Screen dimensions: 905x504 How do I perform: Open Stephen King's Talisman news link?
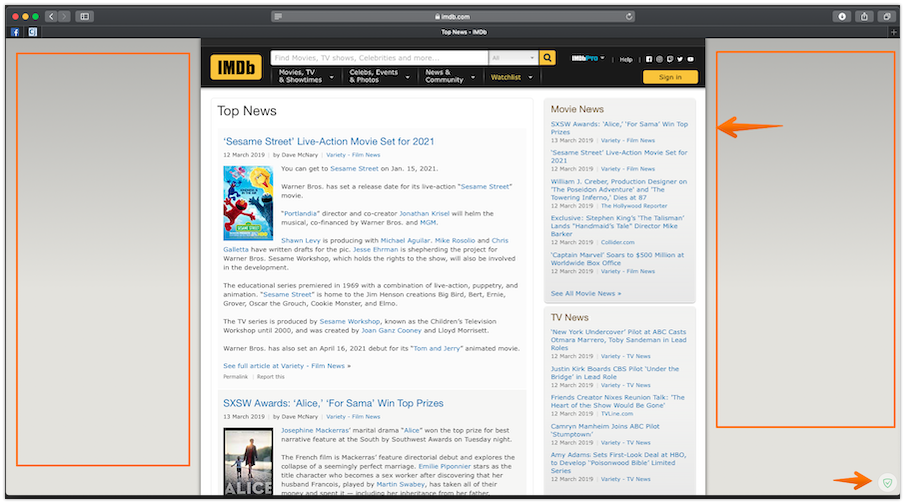point(618,226)
